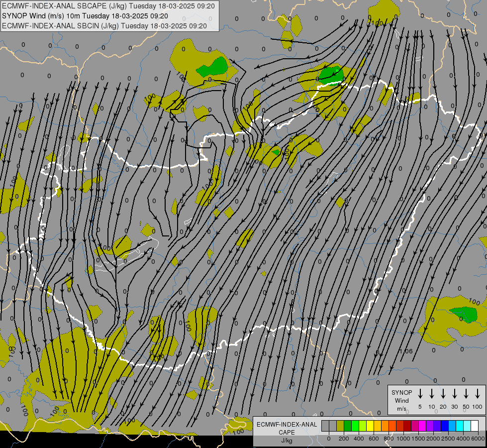Image resolution: width=487 pixels, height=448 pixels.
Task: Click the 2000 tick on CAPE scale
Action: pyautogui.click(x=433, y=439)
